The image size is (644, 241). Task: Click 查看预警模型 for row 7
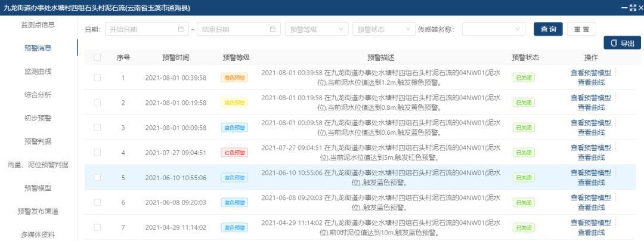(x=590, y=223)
